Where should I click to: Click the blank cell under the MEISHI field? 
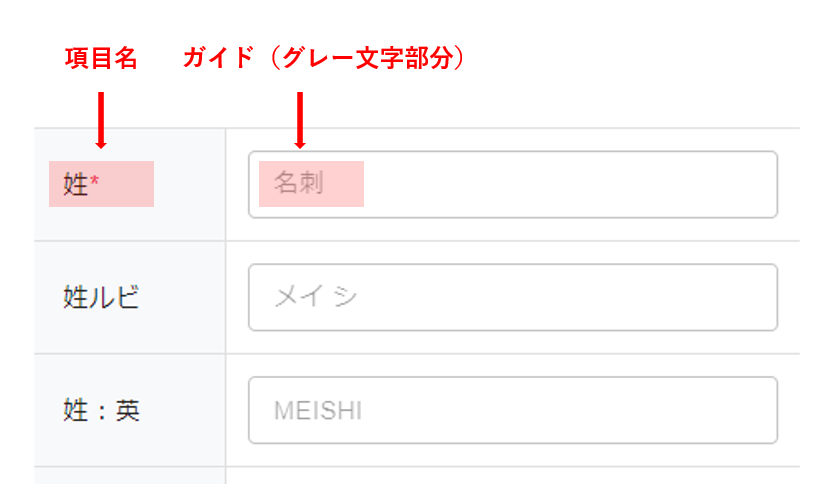pos(512,476)
